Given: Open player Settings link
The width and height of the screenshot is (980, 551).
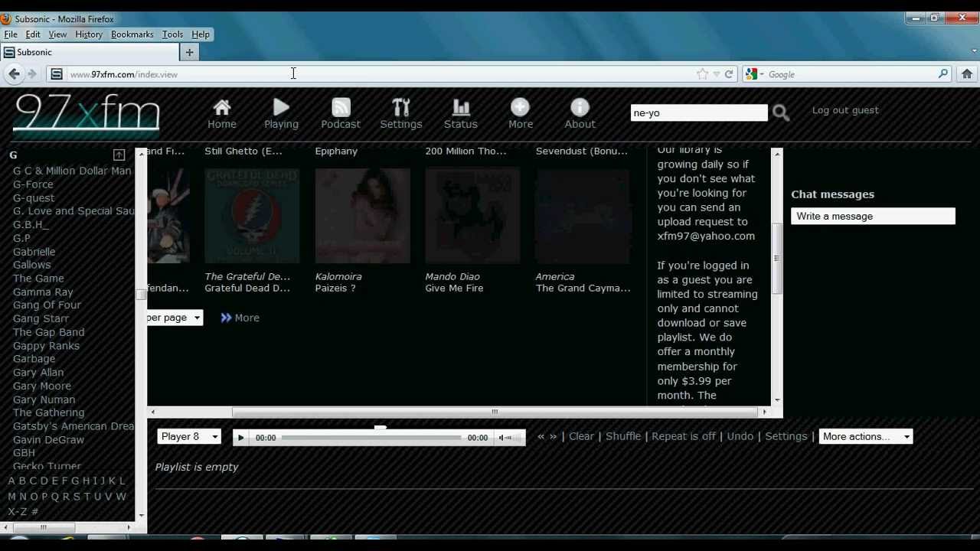Looking at the screenshot, I should pyautogui.click(x=786, y=436).
